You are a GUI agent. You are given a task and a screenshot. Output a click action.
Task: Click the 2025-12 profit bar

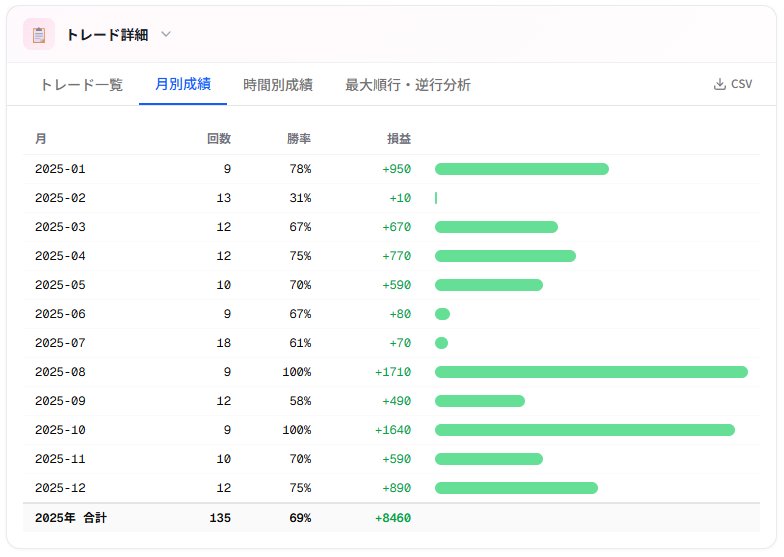(516, 488)
